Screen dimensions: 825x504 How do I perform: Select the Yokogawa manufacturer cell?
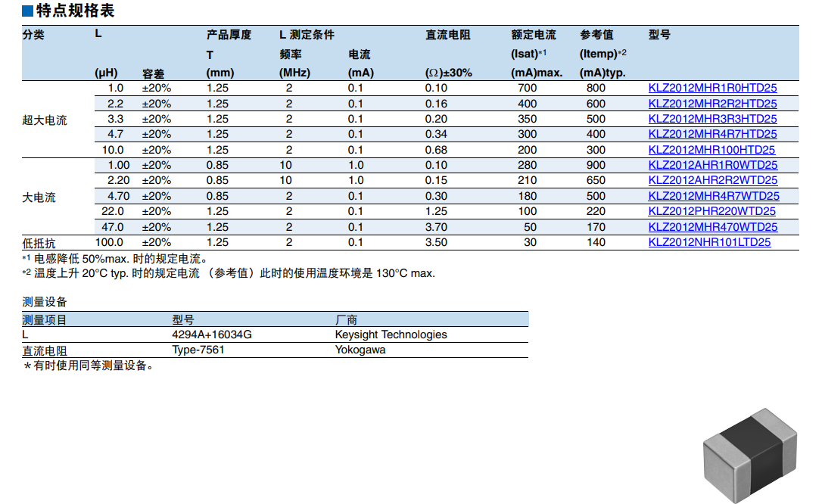coord(360,350)
